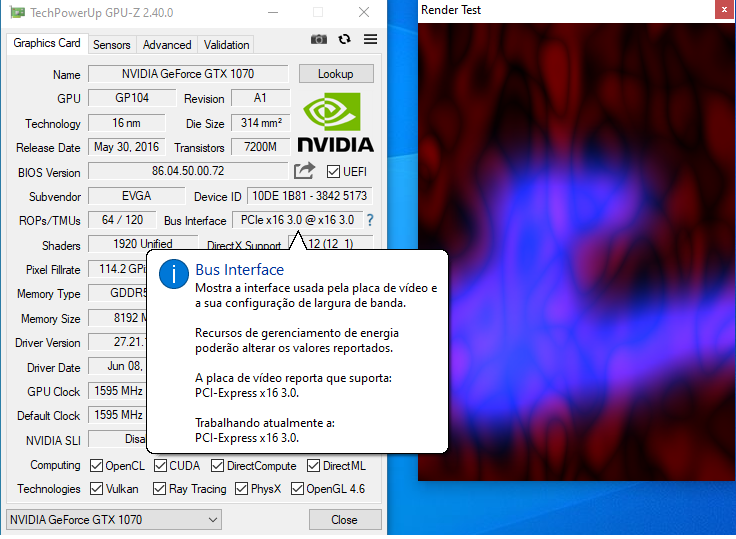Toggle the DirectCompute checkbox
Image resolution: width=736 pixels, height=539 pixels.
(217, 466)
